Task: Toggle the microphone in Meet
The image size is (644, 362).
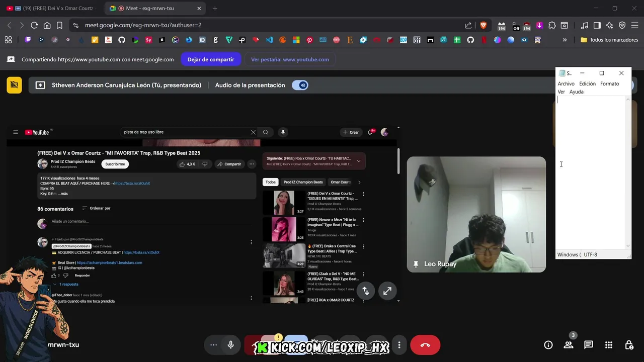Action: pyautogui.click(x=230, y=345)
